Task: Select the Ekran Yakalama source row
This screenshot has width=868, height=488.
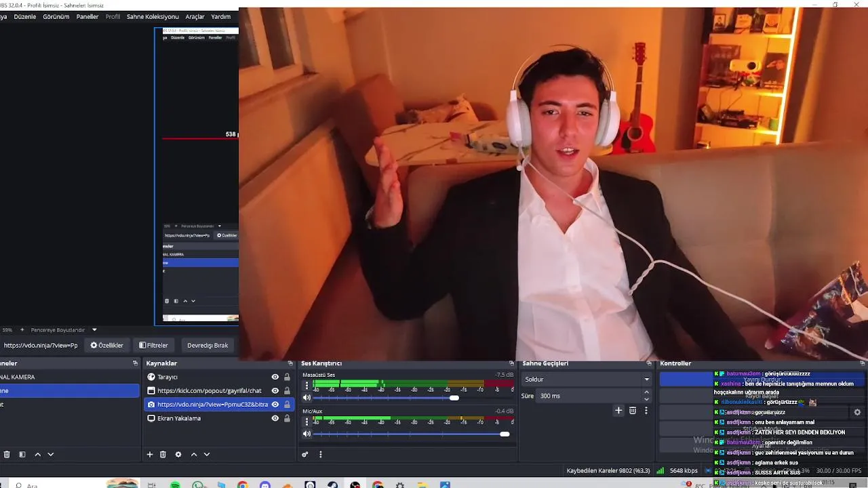Action: click(x=218, y=418)
